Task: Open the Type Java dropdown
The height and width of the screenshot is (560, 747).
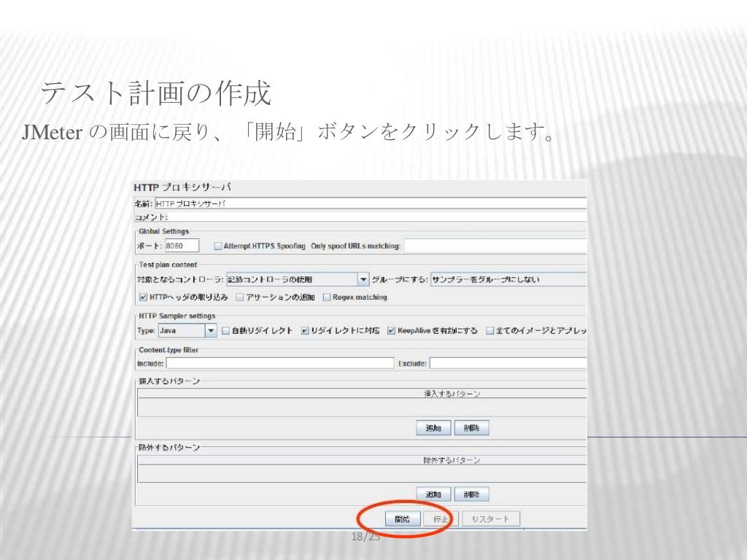Action: 187,330
